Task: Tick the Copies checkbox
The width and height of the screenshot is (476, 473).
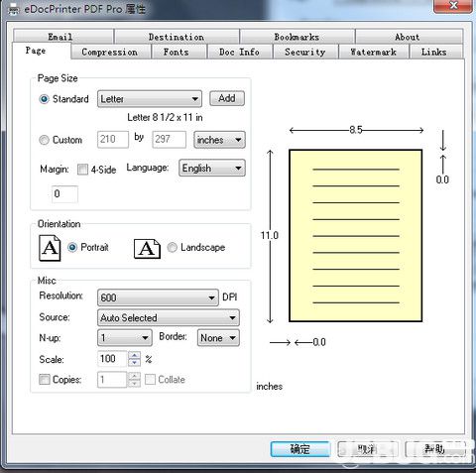Action: click(45, 379)
